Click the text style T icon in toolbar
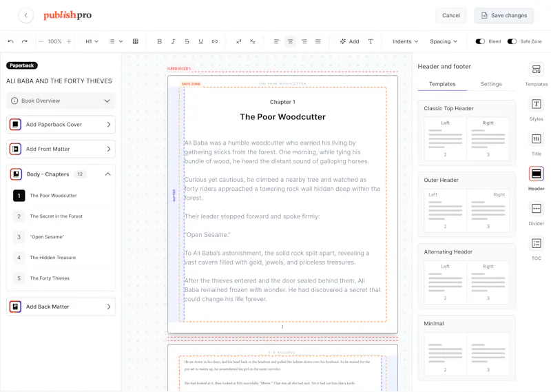The height and width of the screenshot is (392, 551). tap(371, 41)
